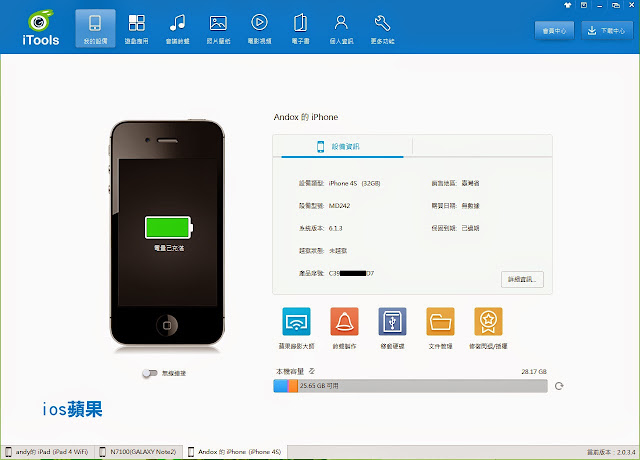
Task: Click the iPad device icon in status bar
Action: 9,452
